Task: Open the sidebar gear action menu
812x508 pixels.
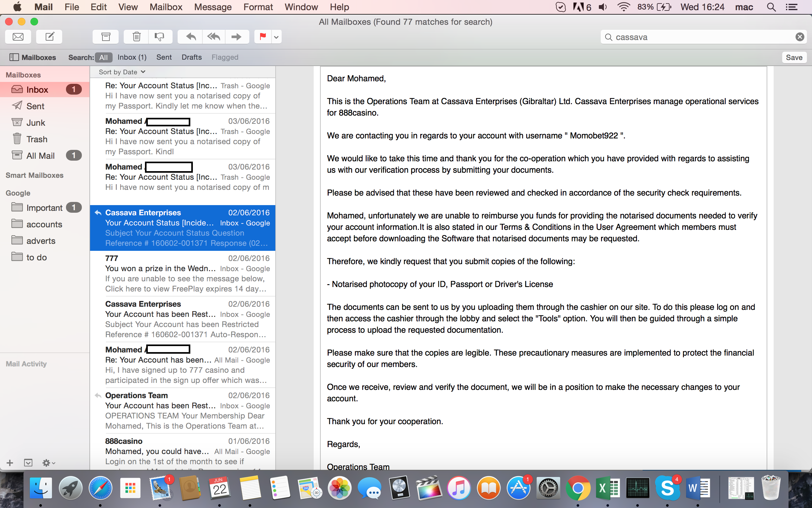Action: click(x=49, y=463)
